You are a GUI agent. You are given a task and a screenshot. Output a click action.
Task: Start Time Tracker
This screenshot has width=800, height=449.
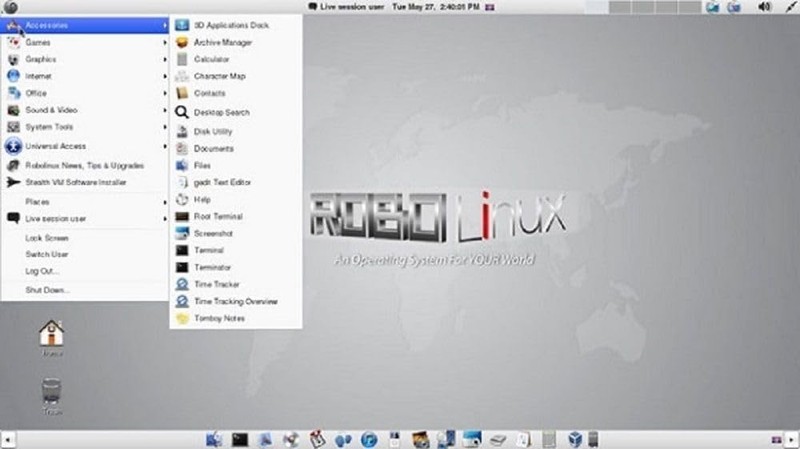click(236, 284)
